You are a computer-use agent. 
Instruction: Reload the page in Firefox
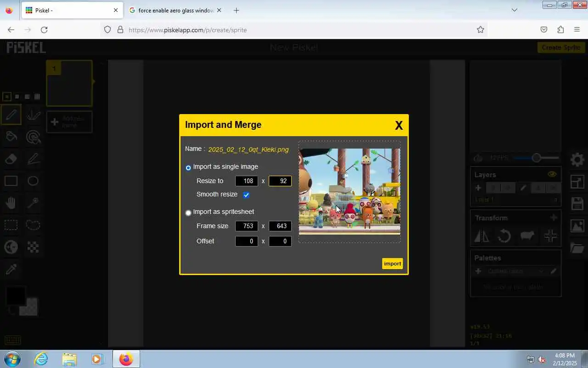pos(44,29)
